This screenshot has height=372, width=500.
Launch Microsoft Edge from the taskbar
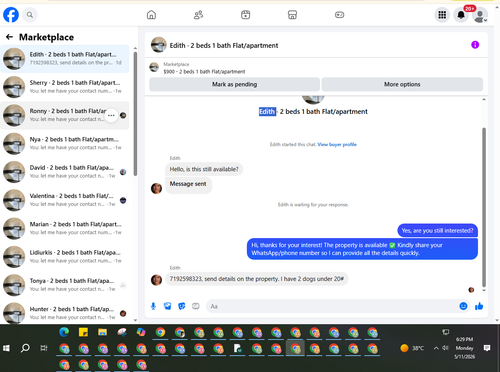(x=64, y=332)
